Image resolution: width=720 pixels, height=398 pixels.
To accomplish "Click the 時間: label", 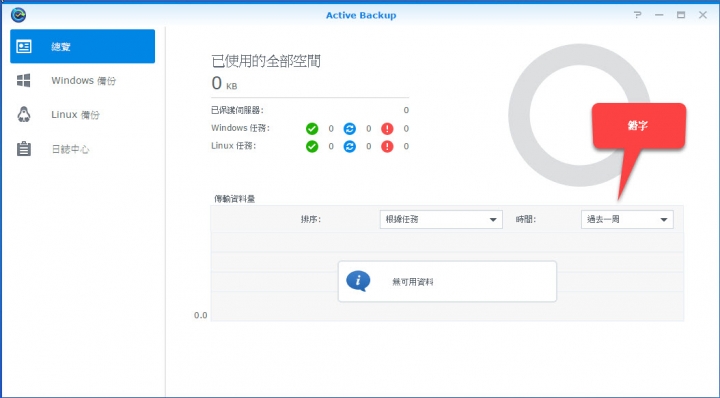I will click(x=526, y=219).
